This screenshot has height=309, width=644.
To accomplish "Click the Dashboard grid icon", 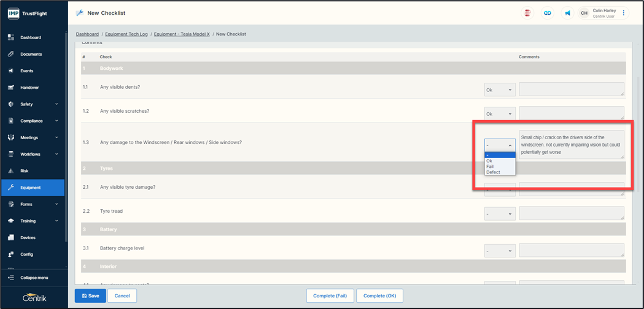I will (11, 37).
